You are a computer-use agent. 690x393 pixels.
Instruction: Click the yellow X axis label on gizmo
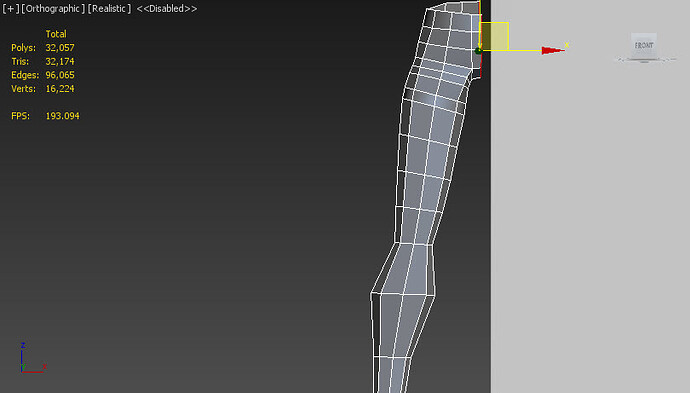pos(567,44)
